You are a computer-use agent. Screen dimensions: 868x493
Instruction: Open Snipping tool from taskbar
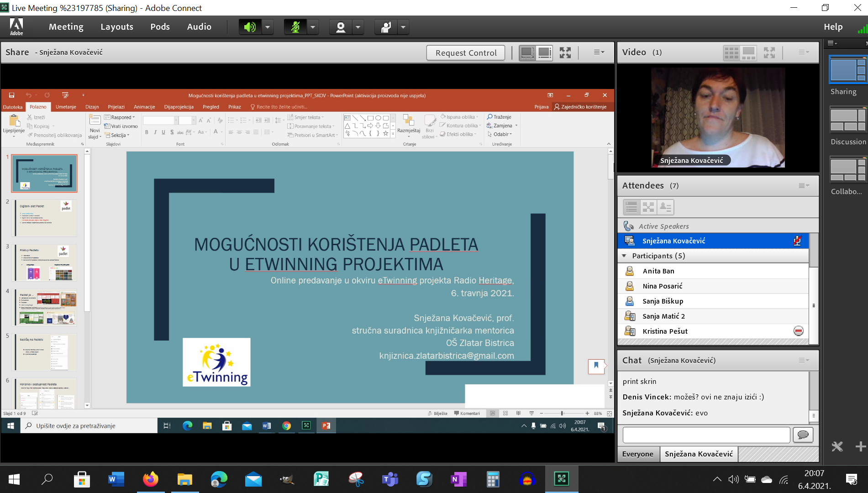[x=356, y=479]
